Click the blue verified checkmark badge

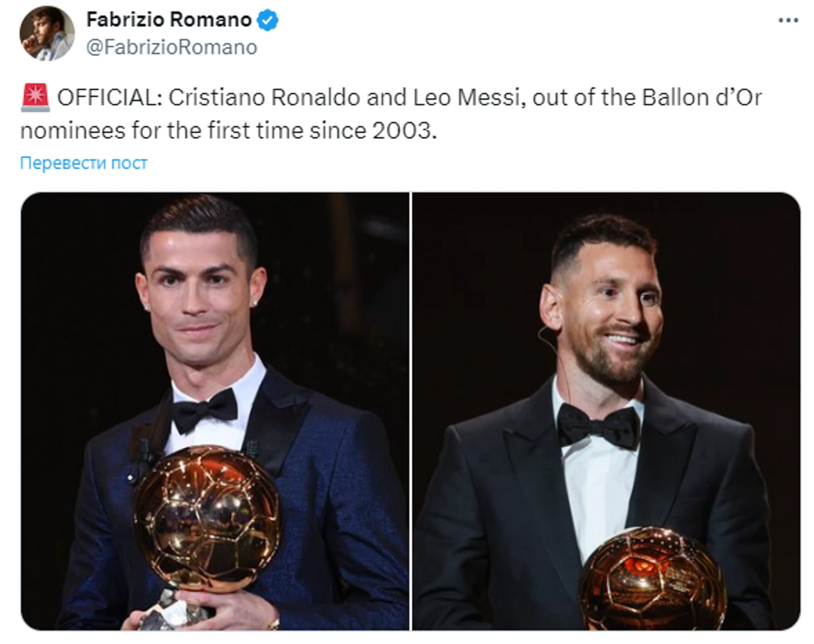[x=268, y=21]
